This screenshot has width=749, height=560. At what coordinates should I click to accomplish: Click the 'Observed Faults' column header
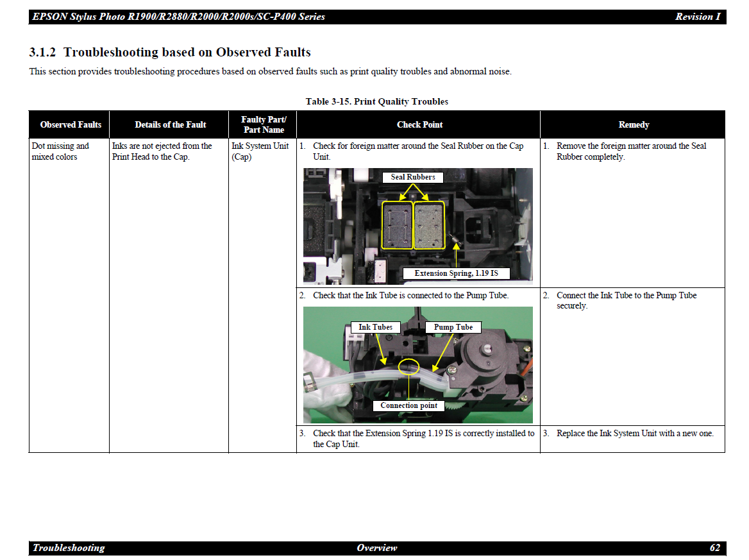tap(71, 124)
